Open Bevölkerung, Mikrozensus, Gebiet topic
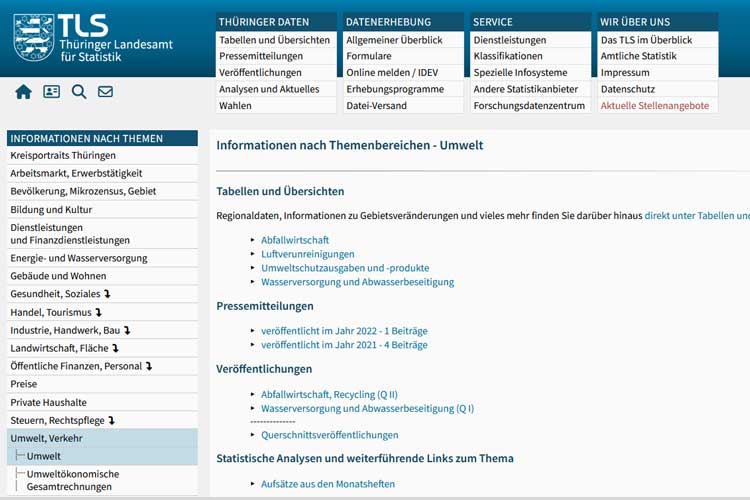Viewport: 750px width, 500px height. pos(102,191)
